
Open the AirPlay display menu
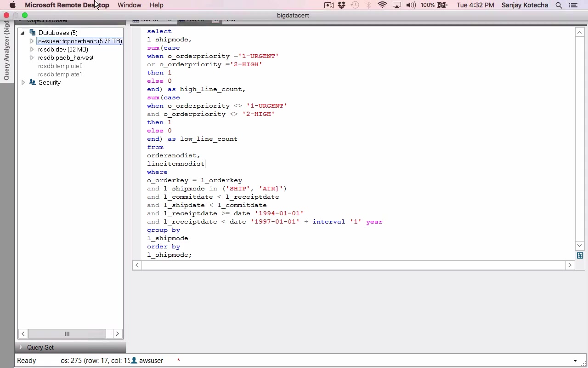[x=396, y=5]
